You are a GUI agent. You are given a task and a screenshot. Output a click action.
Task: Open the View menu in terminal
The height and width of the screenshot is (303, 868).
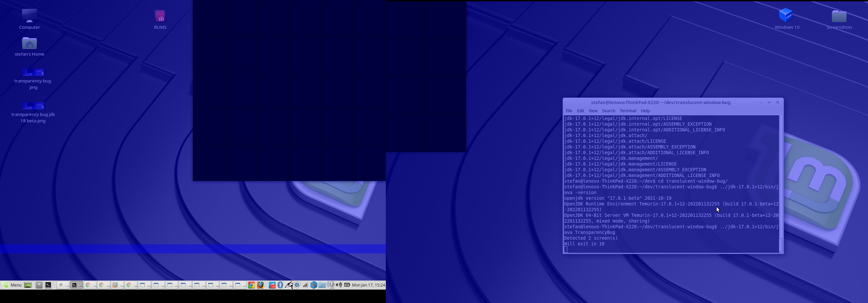[593, 111]
